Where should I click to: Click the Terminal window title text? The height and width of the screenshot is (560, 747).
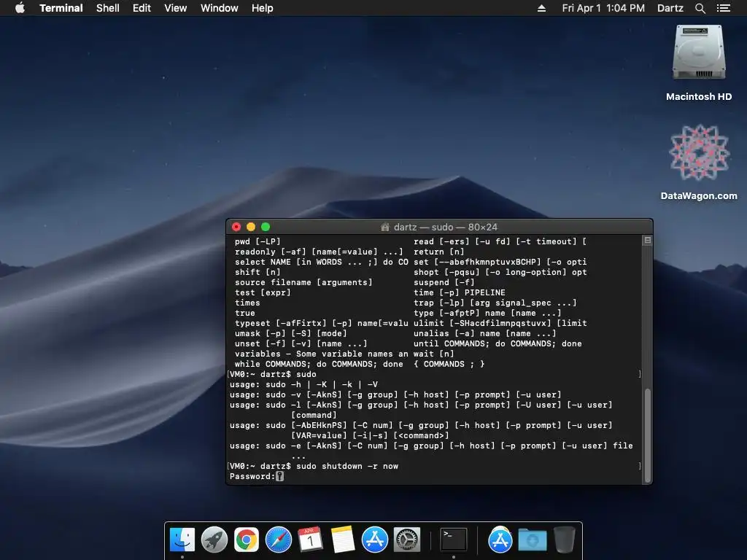(446, 227)
